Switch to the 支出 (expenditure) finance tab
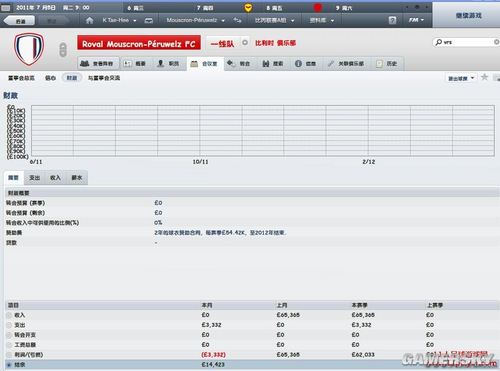 coord(35,178)
